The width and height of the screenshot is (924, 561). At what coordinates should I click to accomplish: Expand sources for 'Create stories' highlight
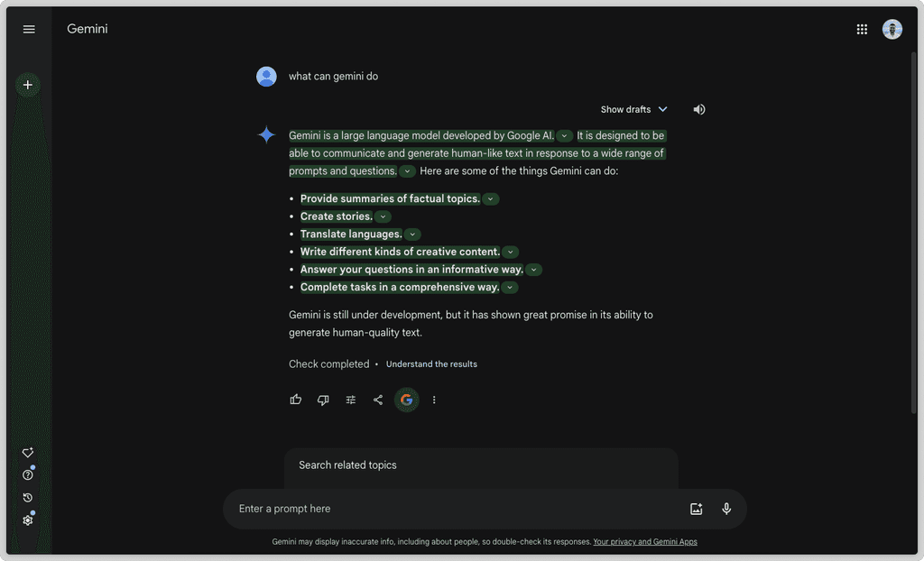383,216
